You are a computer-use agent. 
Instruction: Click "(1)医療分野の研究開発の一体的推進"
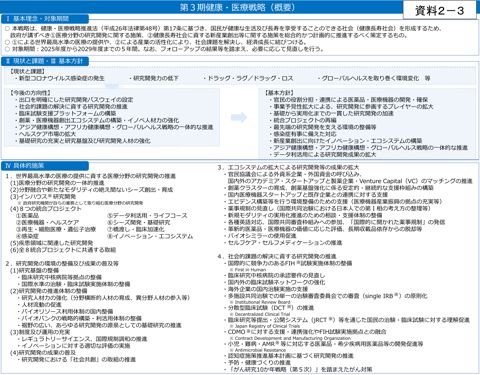click(57, 183)
